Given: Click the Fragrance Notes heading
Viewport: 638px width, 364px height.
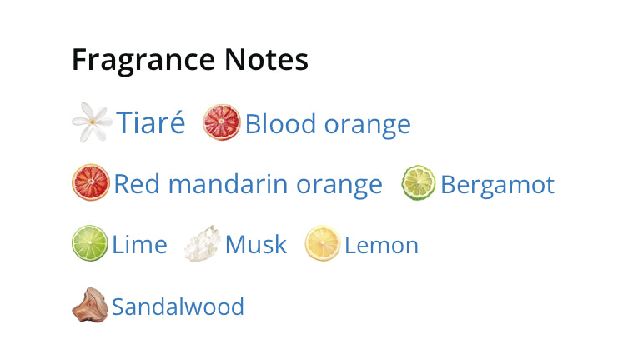Looking at the screenshot, I should coord(190,61).
